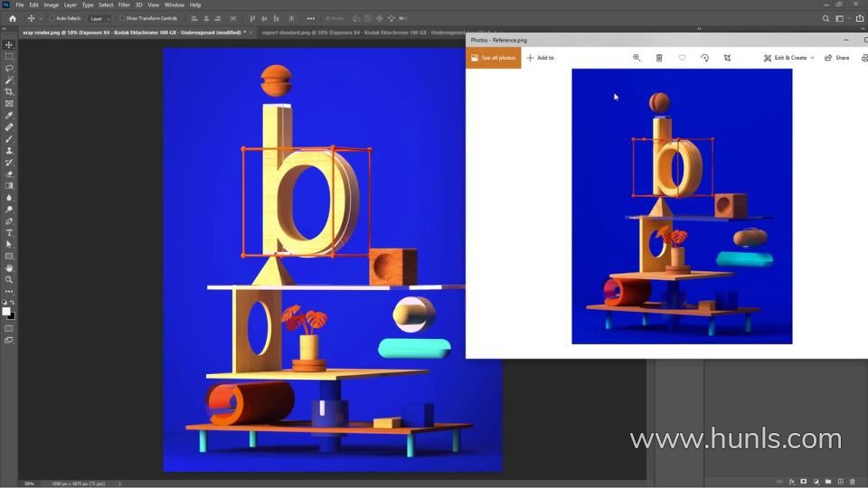Enable the Auto-Select checkbox

click(52, 18)
